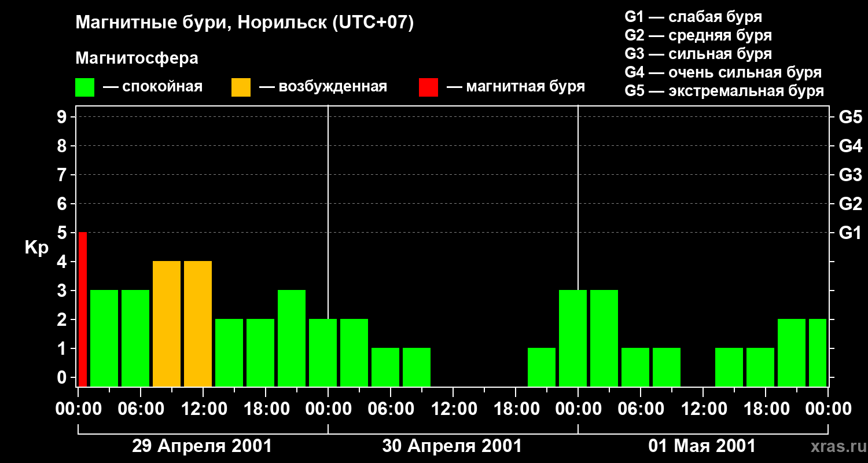Click the orange 'возбужденная' legend swatch

click(241, 87)
